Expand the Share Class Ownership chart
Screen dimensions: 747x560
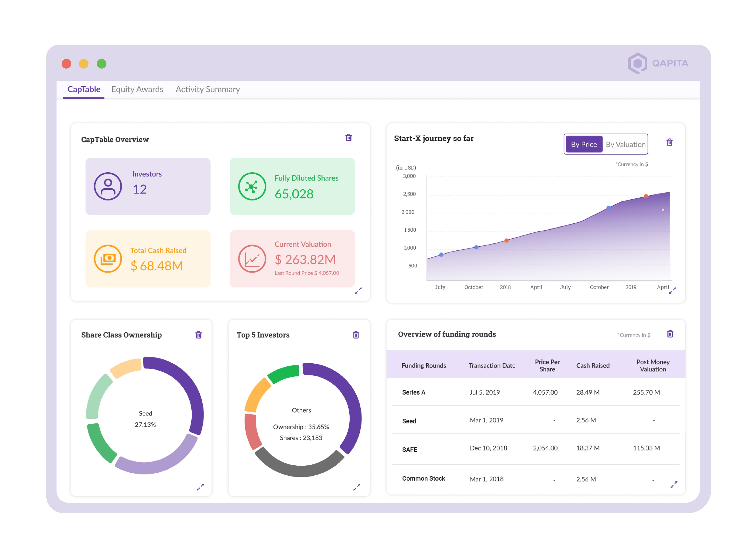pyautogui.click(x=200, y=487)
